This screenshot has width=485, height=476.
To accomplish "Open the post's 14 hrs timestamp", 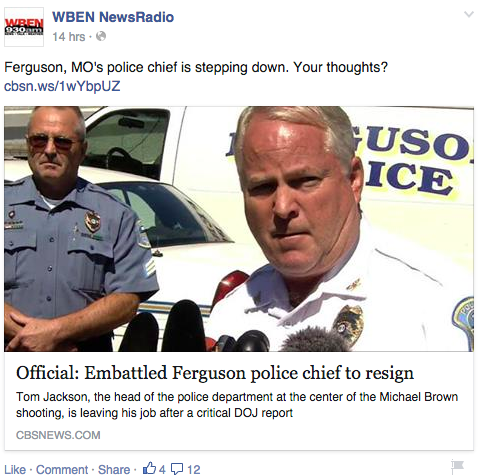I will pos(69,36).
